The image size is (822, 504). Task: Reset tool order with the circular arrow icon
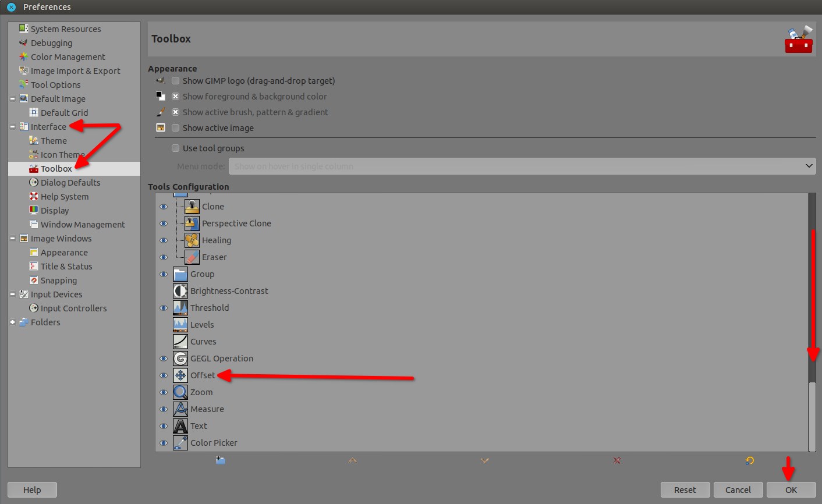click(x=750, y=460)
